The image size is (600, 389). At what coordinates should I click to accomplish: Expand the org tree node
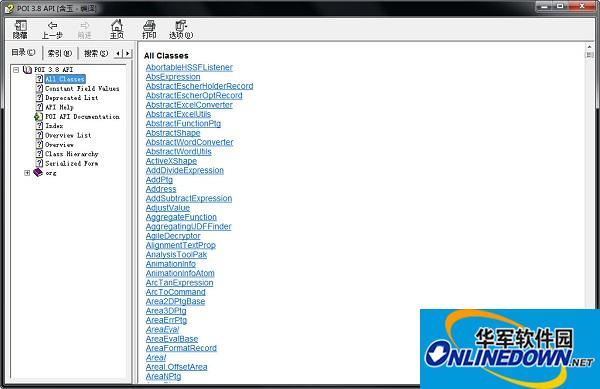[x=27, y=173]
